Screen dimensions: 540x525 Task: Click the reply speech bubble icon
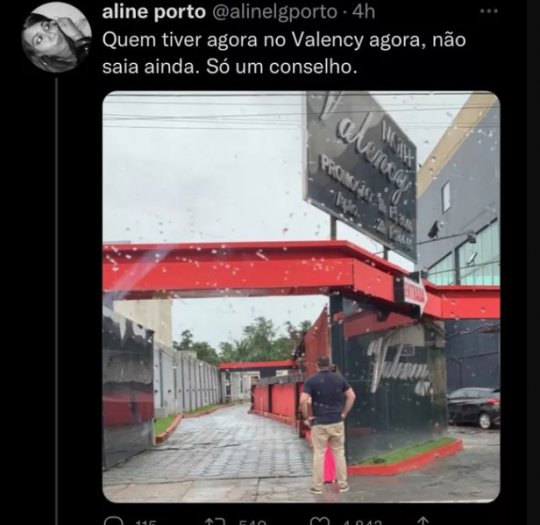coord(113,521)
